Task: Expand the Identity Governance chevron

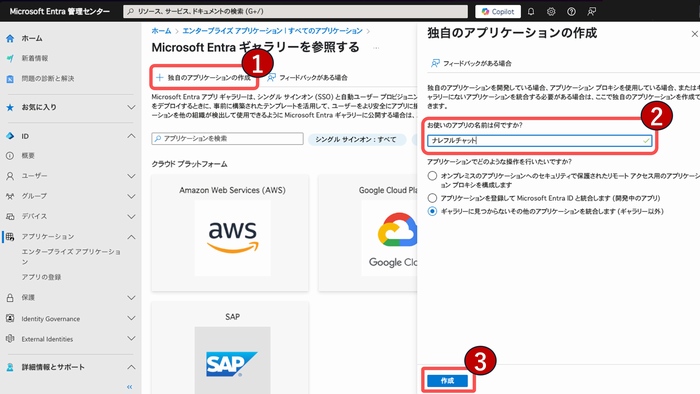Action: (x=131, y=318)
